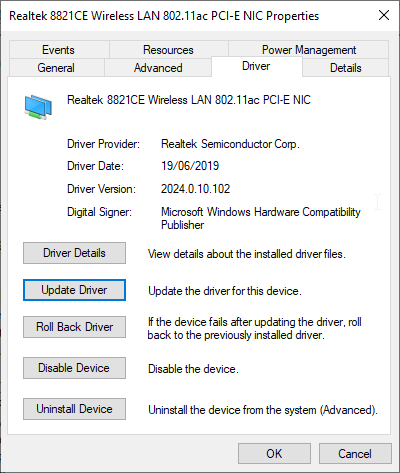Screen dimensions: 400x473
Task: Click the driver version 2024.0.10.102 text
Action: click(196, 189)
